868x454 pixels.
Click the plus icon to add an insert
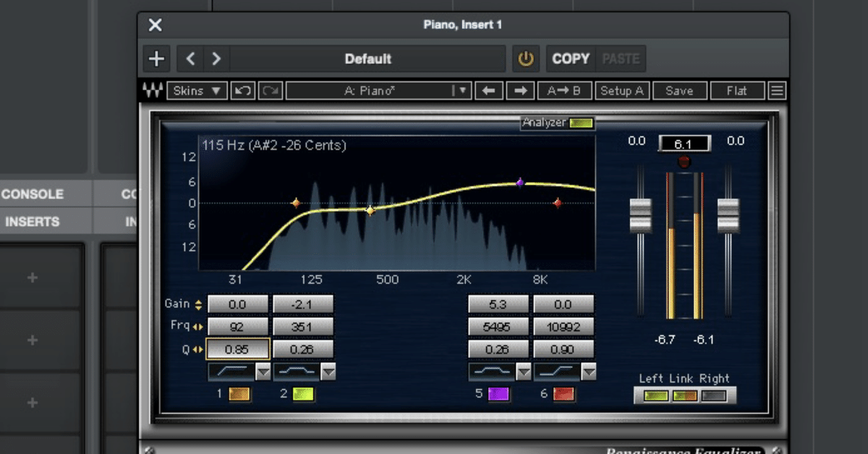(156, 59)
